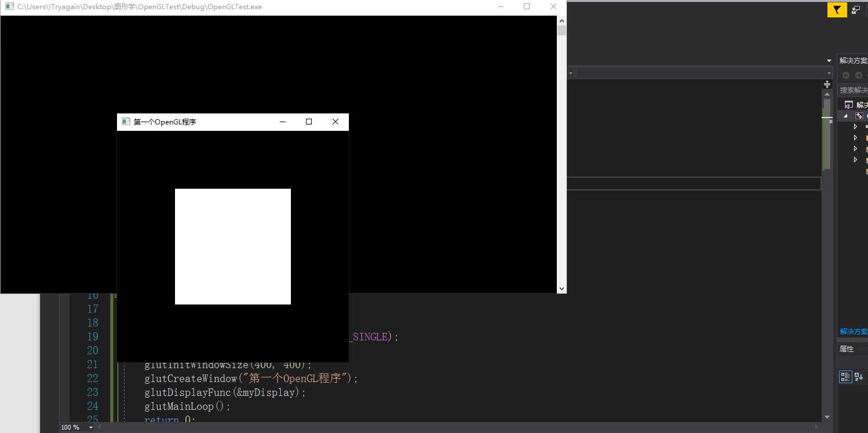Expand the first child node under project

coord(855,127)
